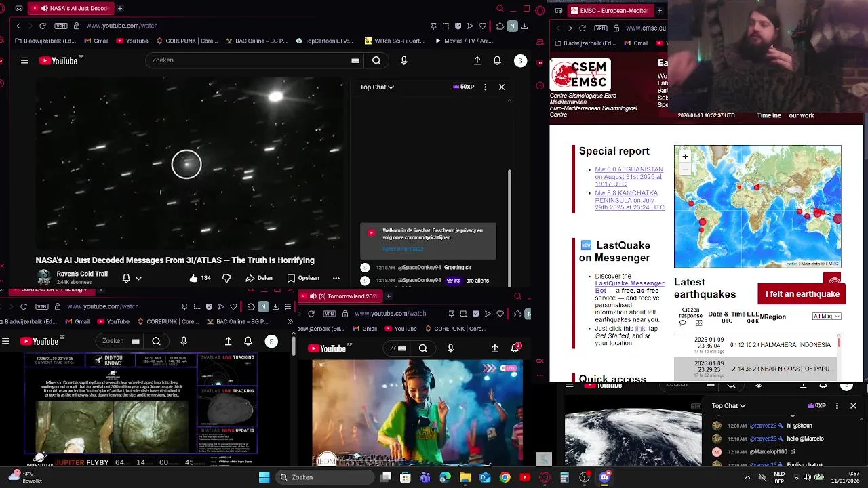Screen dimensions: 868x488
Task: Expand notification options chevron beside channel bell
Action: (138, 278)
